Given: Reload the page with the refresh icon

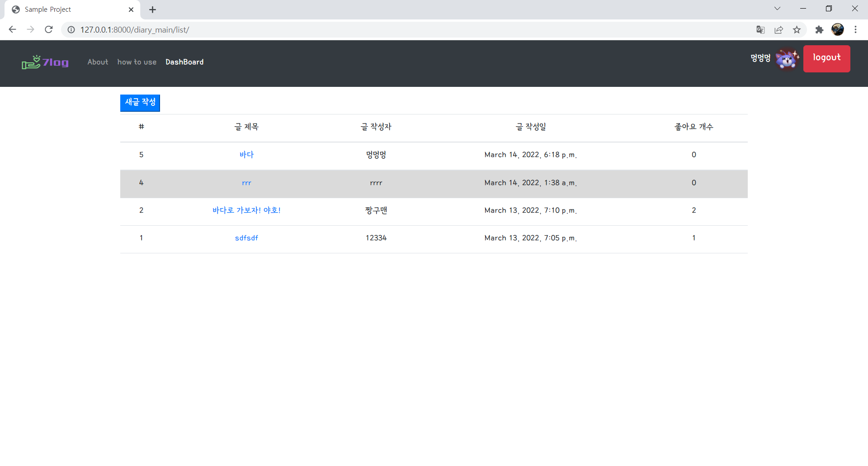Looking at the screenshot, I should coord(49,29).
